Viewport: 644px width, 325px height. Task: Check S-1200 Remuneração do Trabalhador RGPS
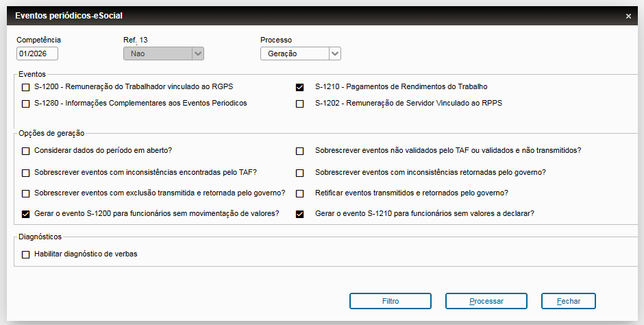[26, 87]
